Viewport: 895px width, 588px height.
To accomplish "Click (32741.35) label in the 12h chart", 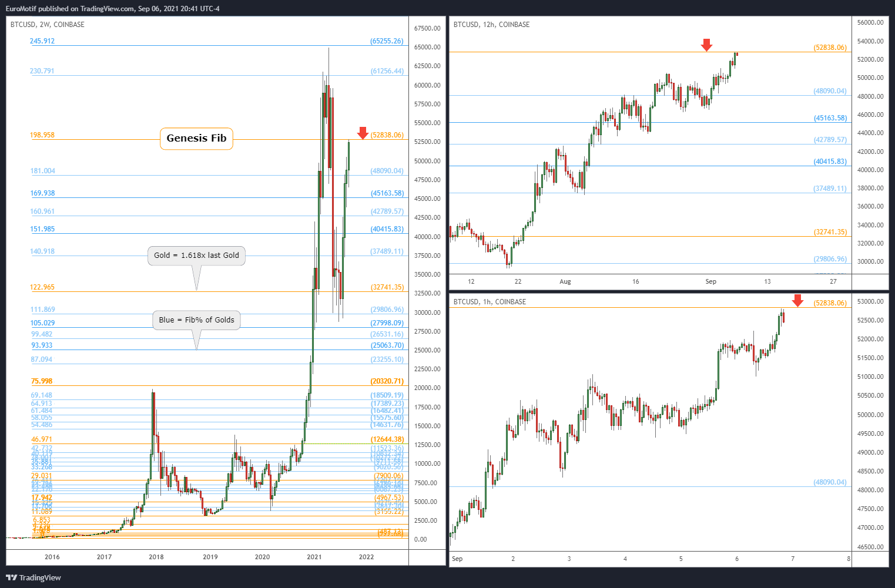I will point(830,232).
